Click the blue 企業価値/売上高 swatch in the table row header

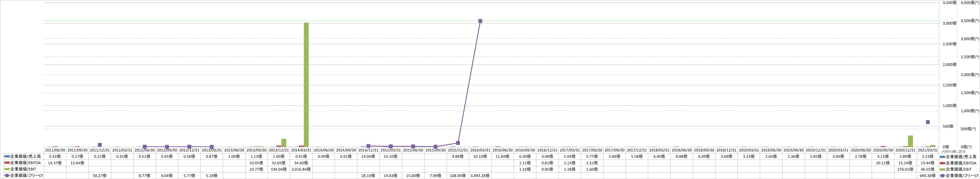coord(7,156)
